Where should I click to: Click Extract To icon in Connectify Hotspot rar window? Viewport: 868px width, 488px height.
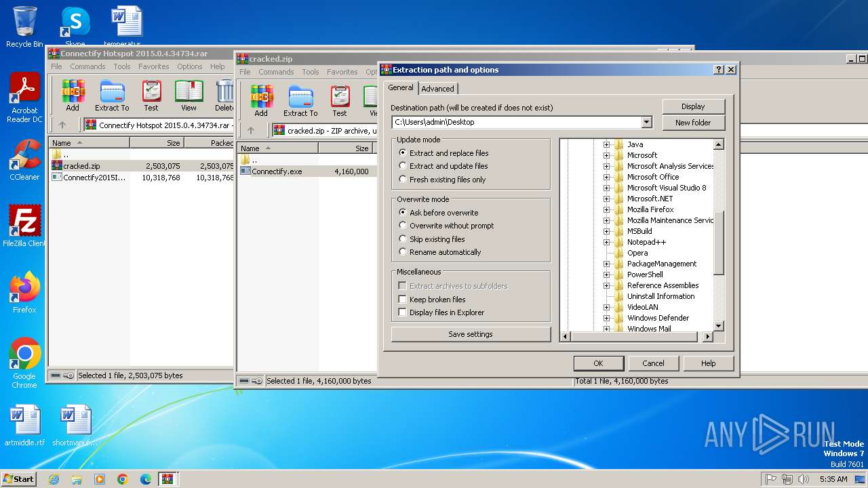point(112,96)
